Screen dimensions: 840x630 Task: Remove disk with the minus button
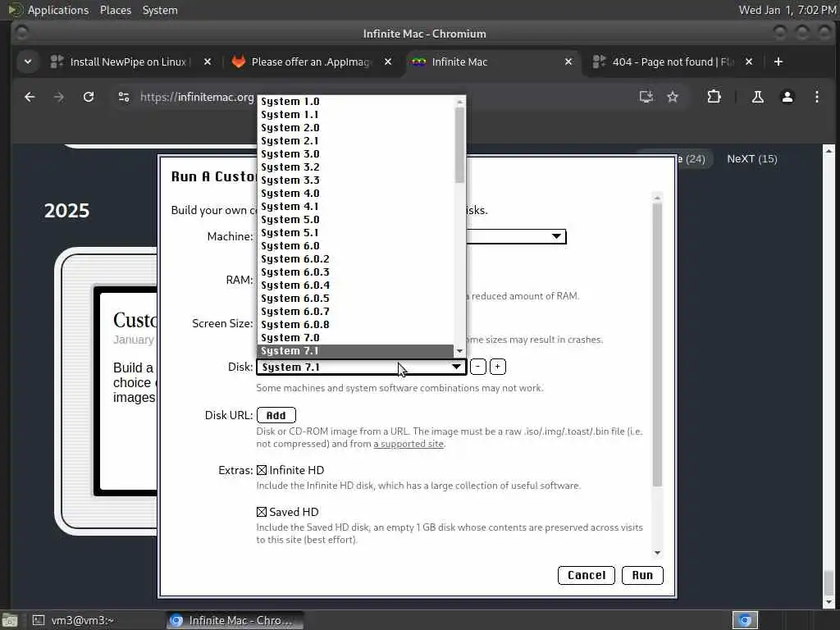(x=478, y=367)
